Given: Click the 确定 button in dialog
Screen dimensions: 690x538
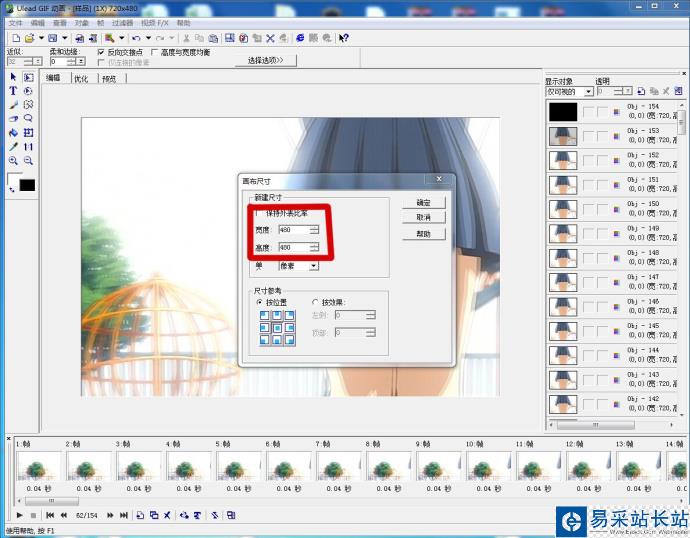Looking at the screenshot, I should [x=424, y=203].
